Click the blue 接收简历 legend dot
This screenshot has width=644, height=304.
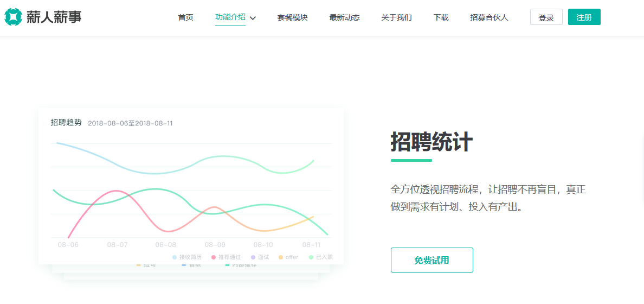tap(175, 257)
